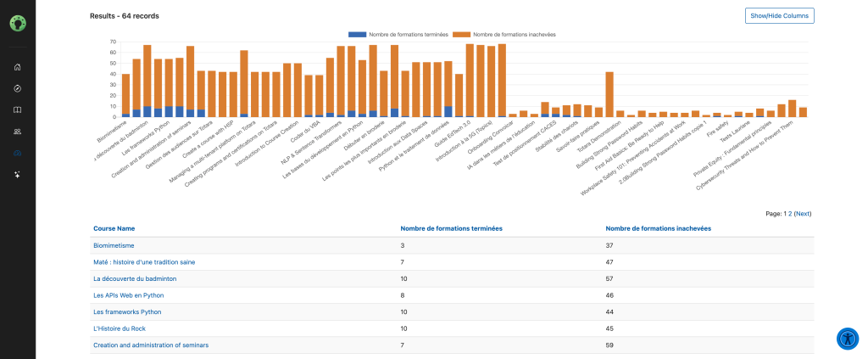Open the compass Explore icon in sidebar
This screenshot has height=359, width=868.
18,88
